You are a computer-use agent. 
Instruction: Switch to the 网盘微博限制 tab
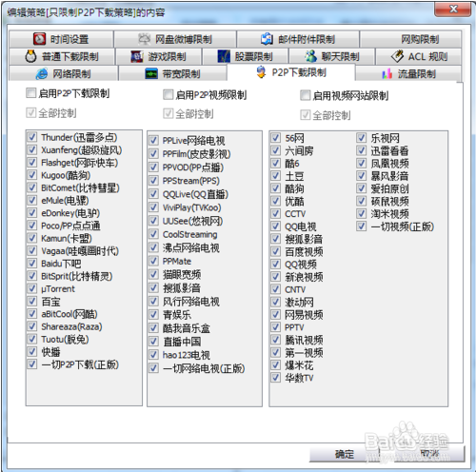point(175,39)
